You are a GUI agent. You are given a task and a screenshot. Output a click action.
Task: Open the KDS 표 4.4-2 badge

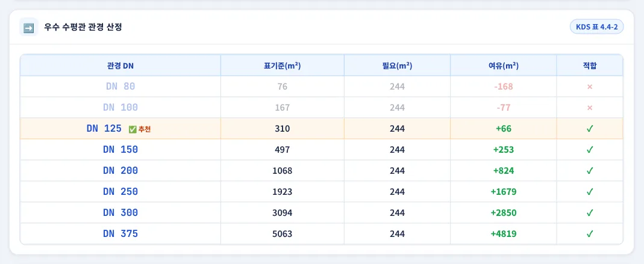[x=597, y=28]
